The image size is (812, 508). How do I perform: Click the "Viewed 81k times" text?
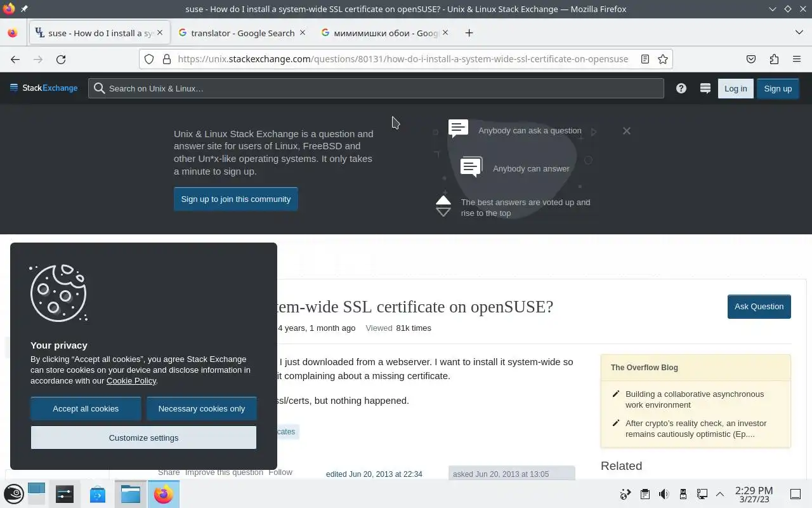(398, 328)
